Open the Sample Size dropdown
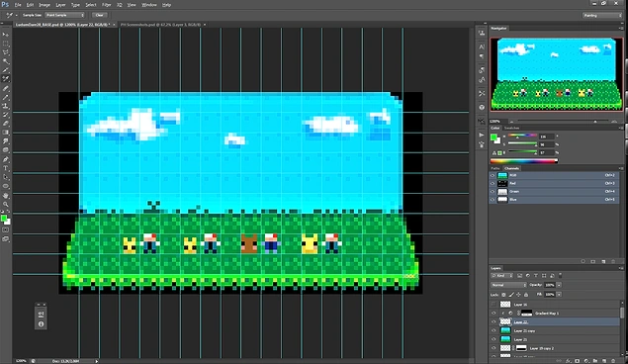The width and height of the screenshot is (628, 364). point(65,15)
